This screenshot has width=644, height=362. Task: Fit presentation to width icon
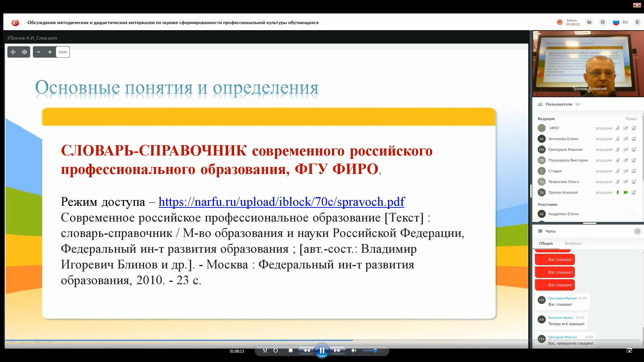(24, 52)
